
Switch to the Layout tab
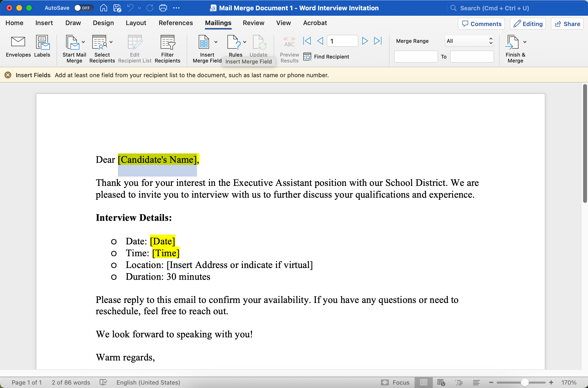click(136, 23)
